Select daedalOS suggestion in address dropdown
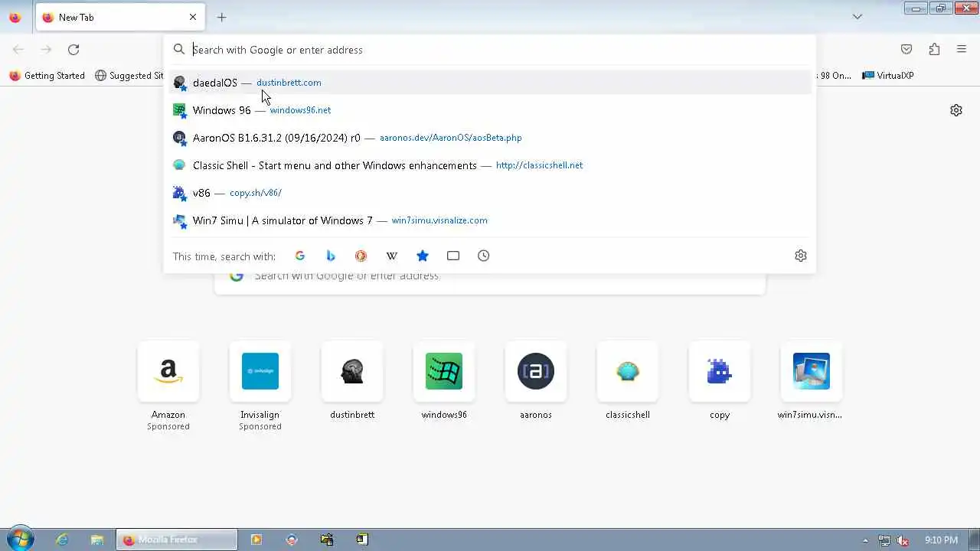The height and width of the screenshot is (551, 980). pos(490,83)
